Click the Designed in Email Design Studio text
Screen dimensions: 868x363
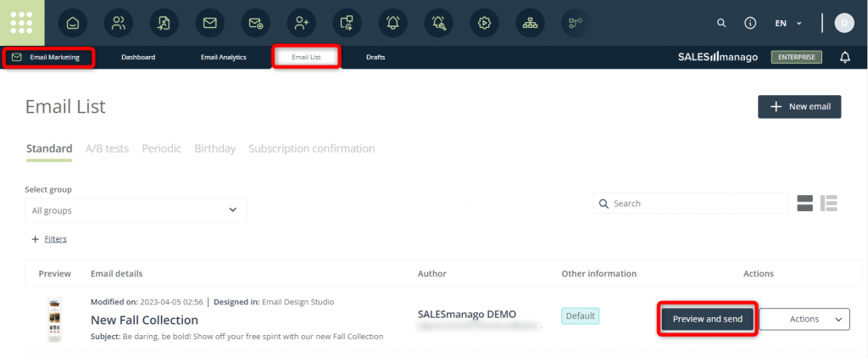click(274, 302)
